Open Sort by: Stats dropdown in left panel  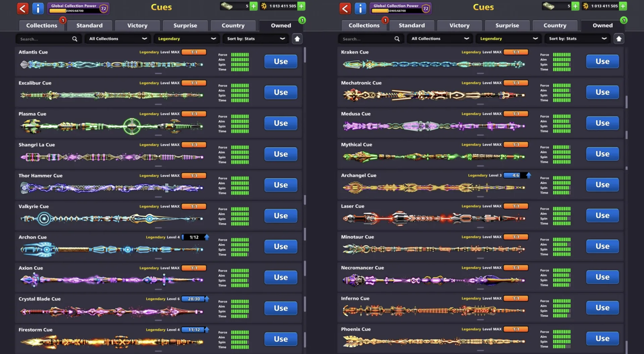[x=256, y=39]
